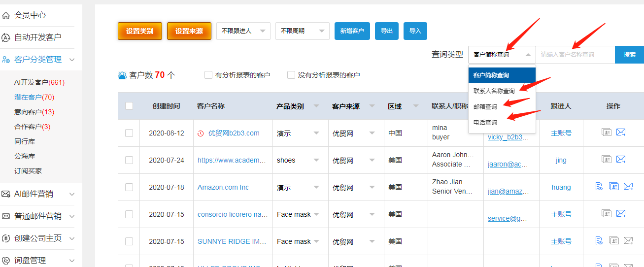Open 订阅买家 in sidebar

pyautogui.click(x=28, y=171)
